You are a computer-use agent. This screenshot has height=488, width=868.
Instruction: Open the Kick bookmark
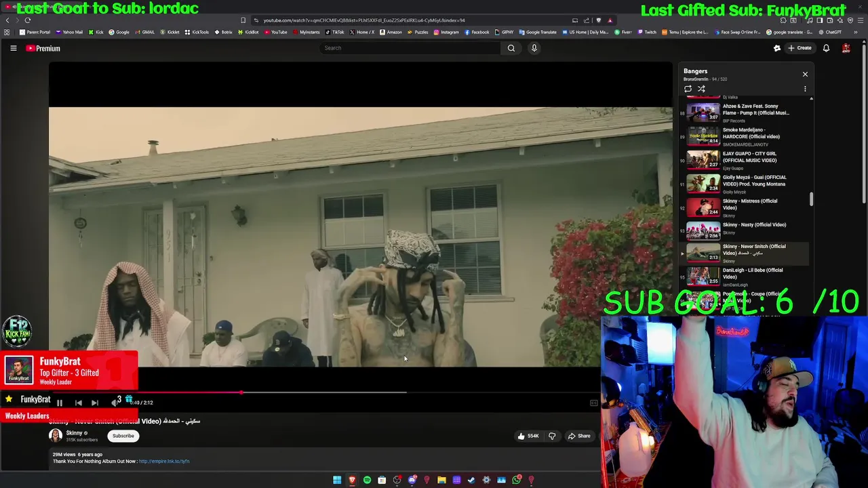pos(96,32)
